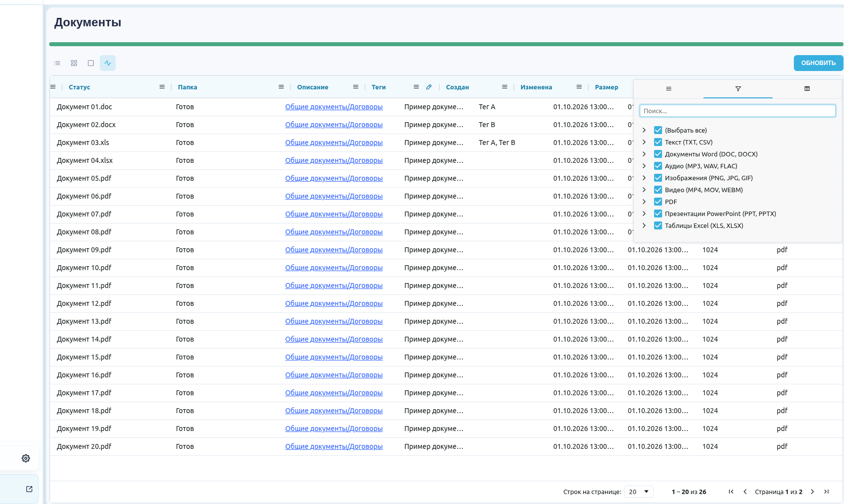The height and width of the screenshot is (504, 844).
Task: Select the Документ 12.pdf name cell
Action: (84, 303)
